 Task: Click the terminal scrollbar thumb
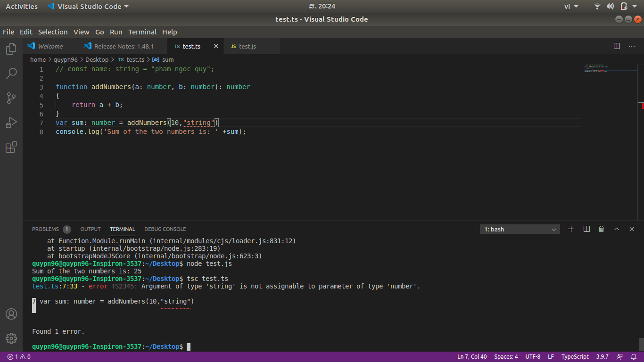click(641, 344)
